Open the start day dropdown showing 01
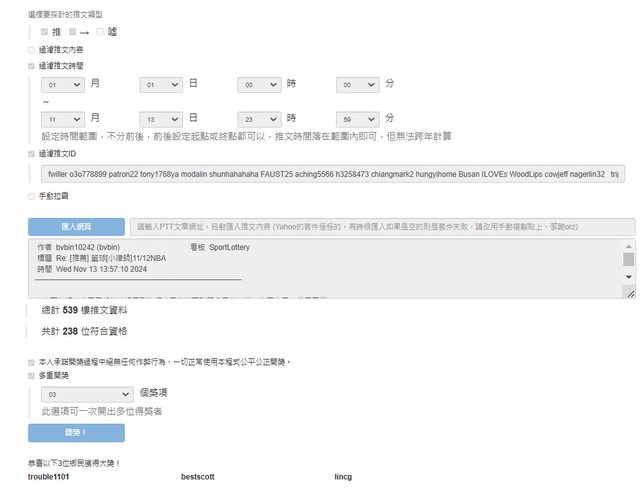 [162, 87]
